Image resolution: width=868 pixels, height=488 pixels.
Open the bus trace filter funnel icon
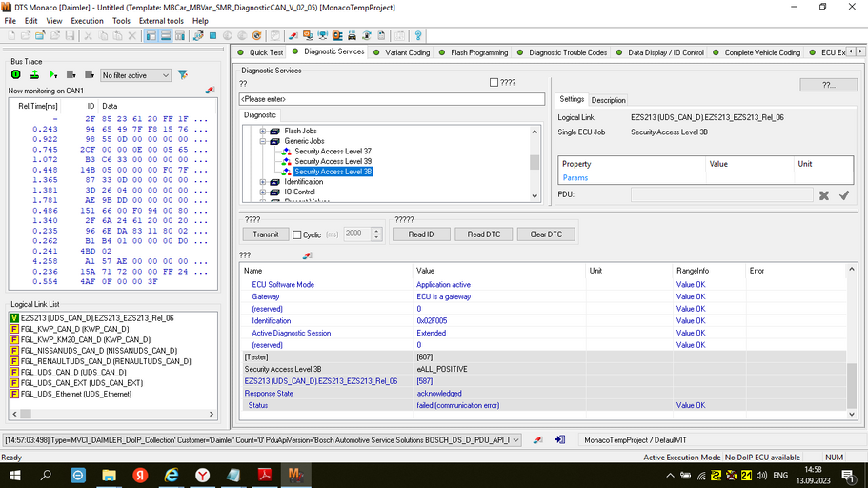[182, 74]
